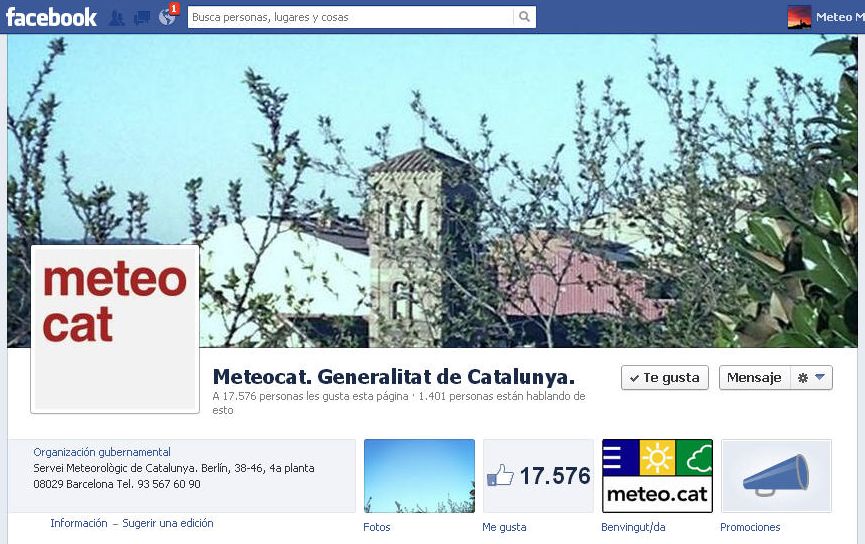Click the Facebook logo

51,17
